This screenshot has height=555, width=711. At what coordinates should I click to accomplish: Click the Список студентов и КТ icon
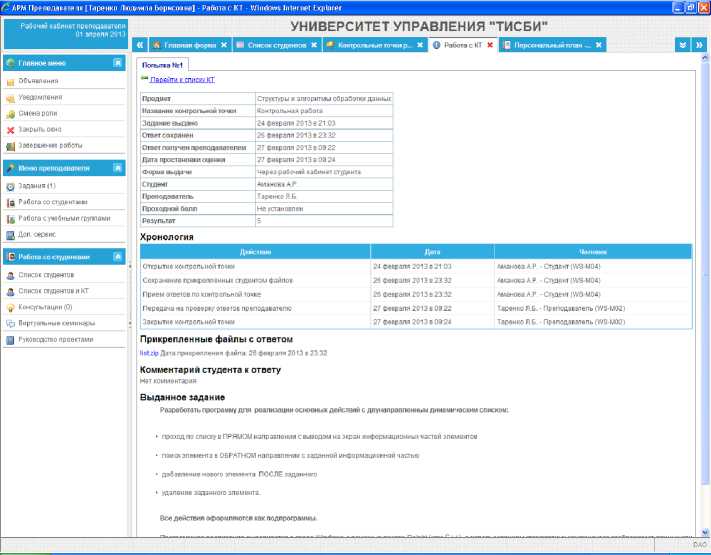click(10, 292)
